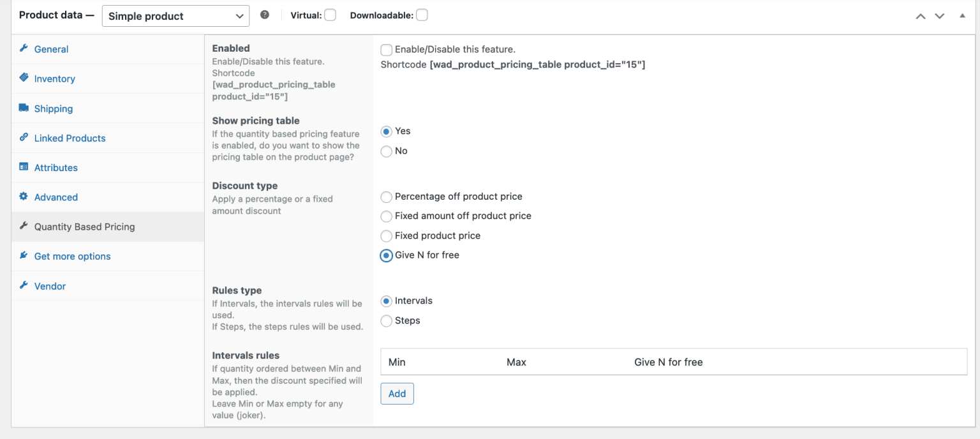Select the Inventory tag icon

point(24,78)
